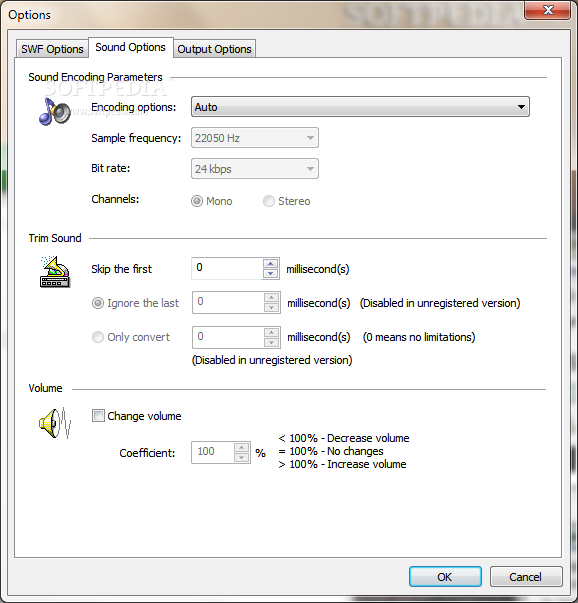
Task: Decrement the Ignore the last spinner
Action: coord(272,307)
